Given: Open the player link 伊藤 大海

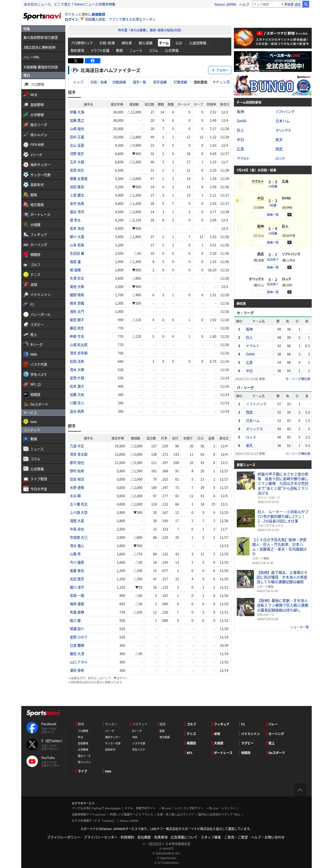Looking at the screenshot, I should pos(77,112).
